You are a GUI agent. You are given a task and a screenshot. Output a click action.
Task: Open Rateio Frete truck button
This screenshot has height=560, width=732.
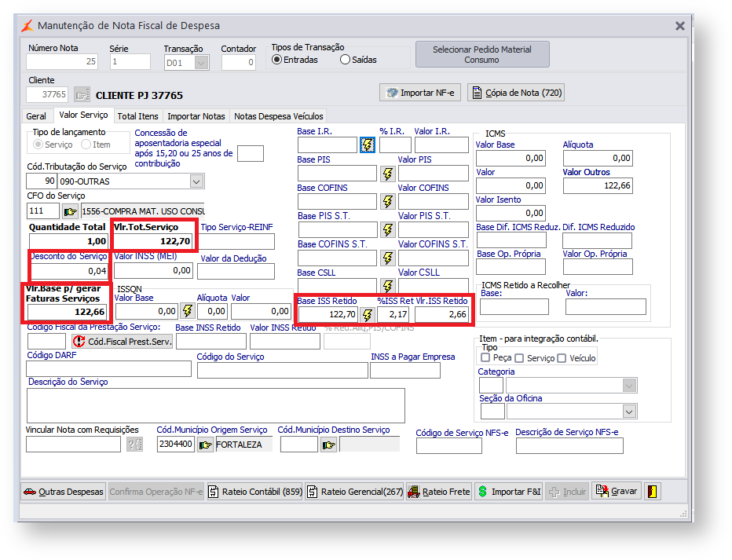pyautogui.click(x=439, y=492)
